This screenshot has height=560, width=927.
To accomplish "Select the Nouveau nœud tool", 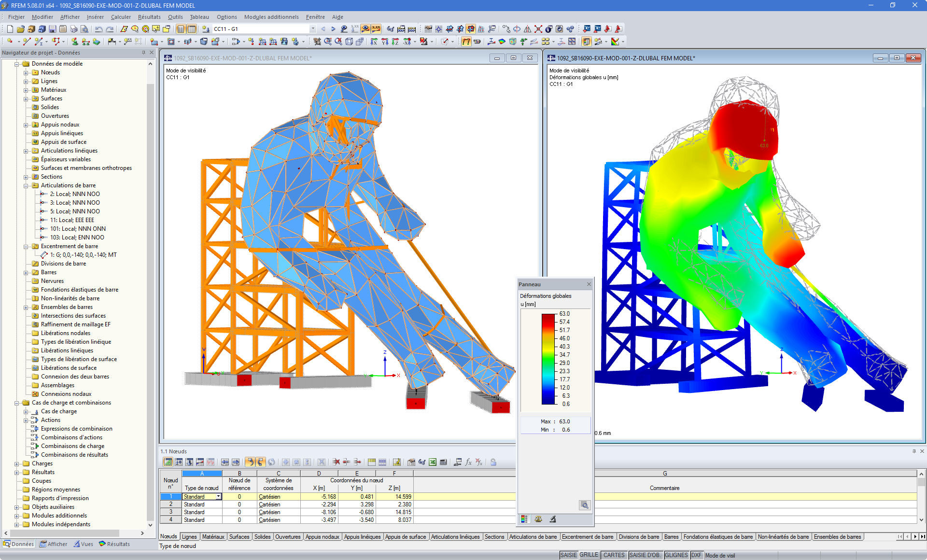I will 10,42.
